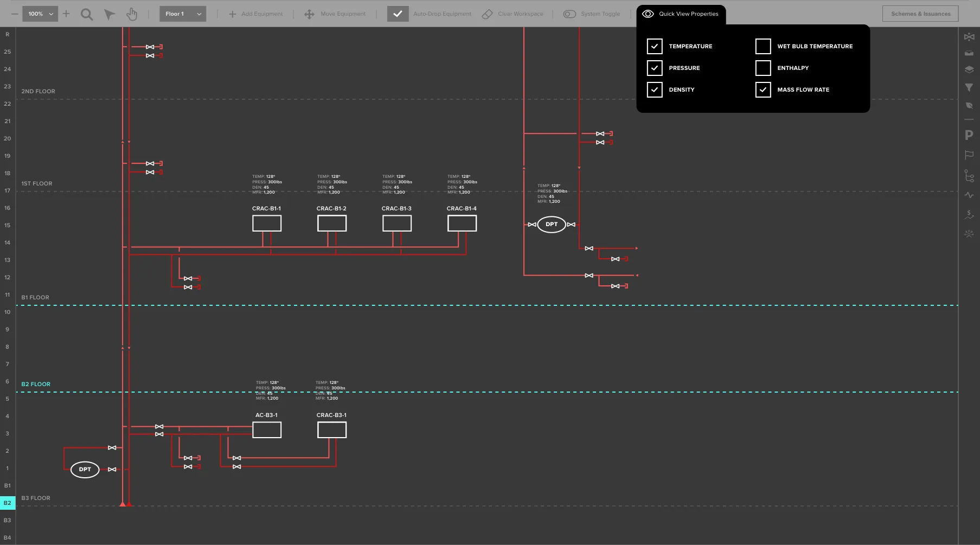
Task: Switch the System Toggle
Action: (x=569, y=14)
